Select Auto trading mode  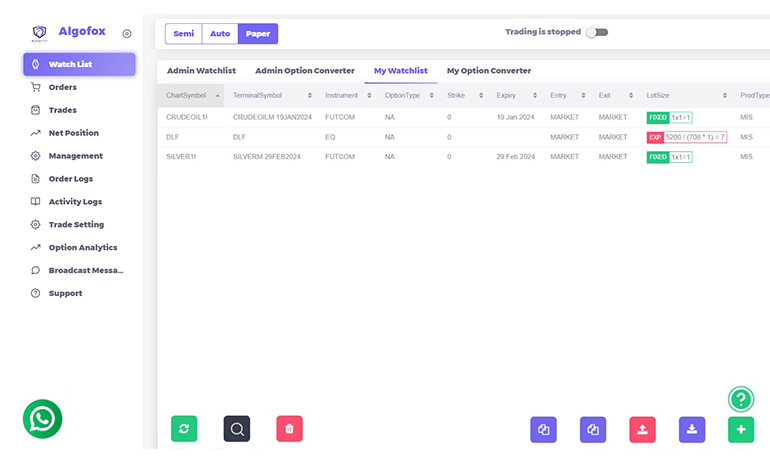[x=220, y=33]
